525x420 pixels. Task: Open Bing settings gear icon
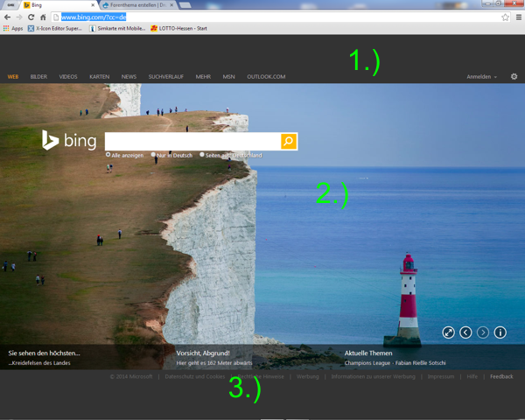[514, 77]
